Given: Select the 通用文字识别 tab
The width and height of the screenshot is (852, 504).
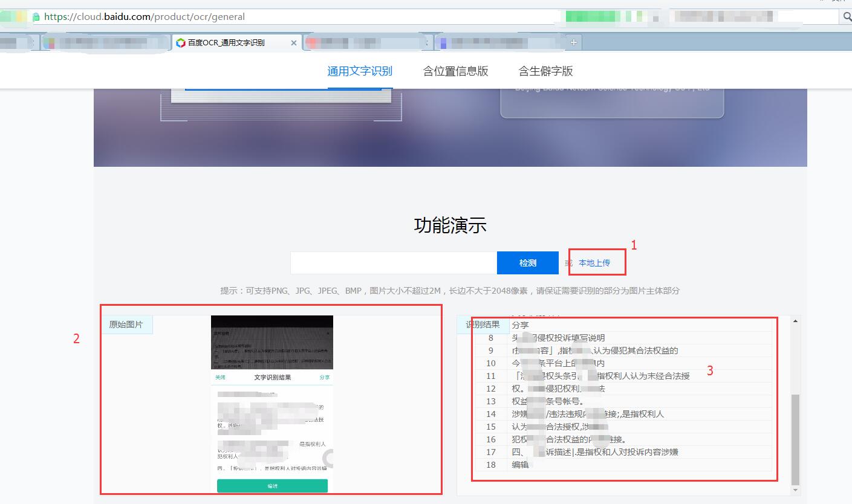Looking at the screenshot, I should click(360, 71).
